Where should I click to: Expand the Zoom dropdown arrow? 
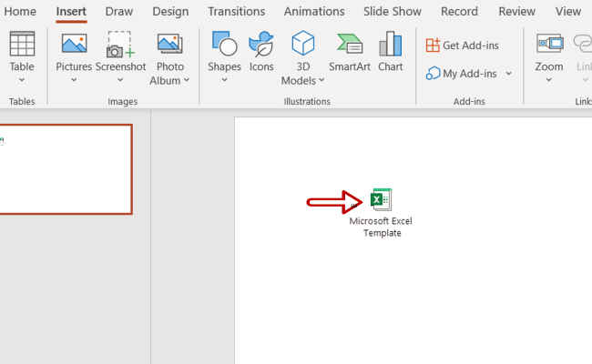coord(549,80)
